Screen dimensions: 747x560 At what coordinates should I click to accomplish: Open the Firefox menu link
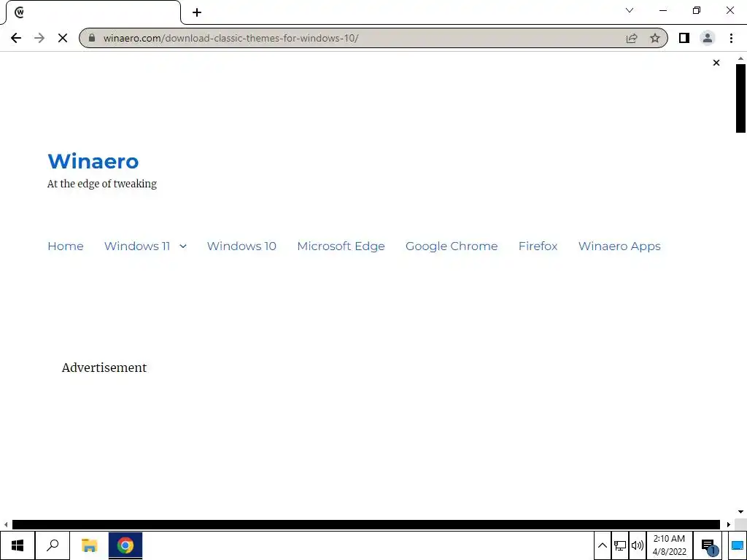coord(538,246)
